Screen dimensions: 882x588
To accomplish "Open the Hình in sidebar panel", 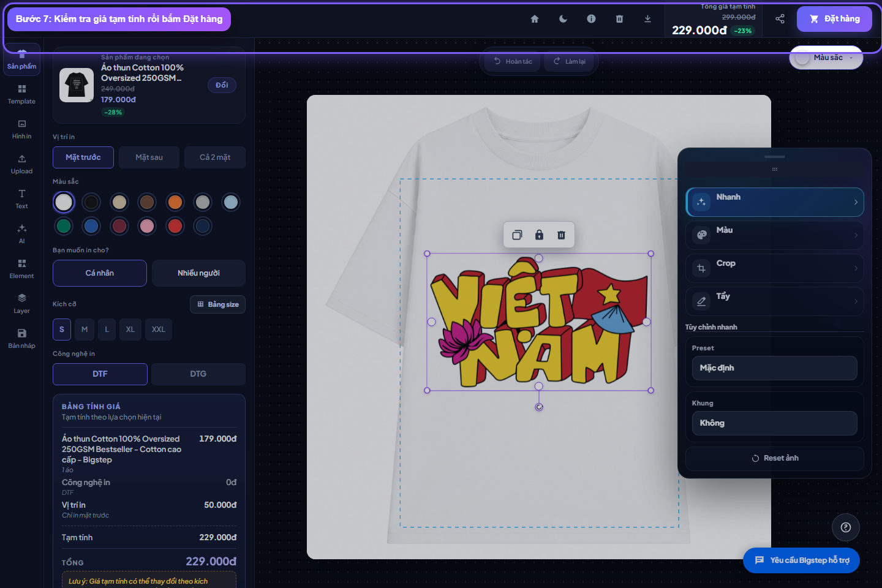I will [x=22, y=129].
